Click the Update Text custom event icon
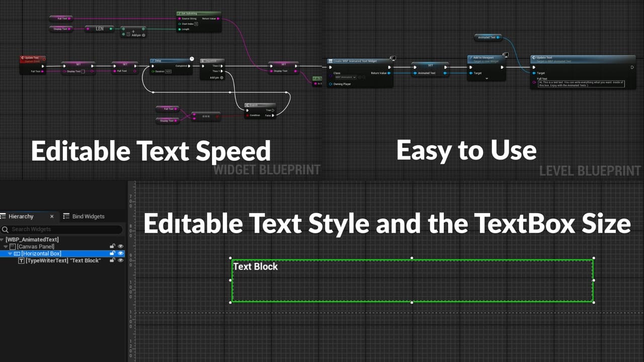644x362 pixels. coord(23,58)
